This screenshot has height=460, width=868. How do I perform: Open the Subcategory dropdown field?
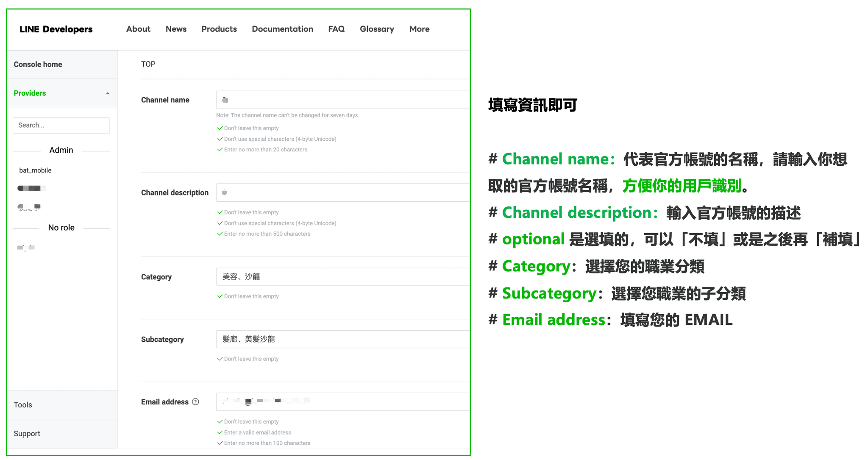pos(342,339)
